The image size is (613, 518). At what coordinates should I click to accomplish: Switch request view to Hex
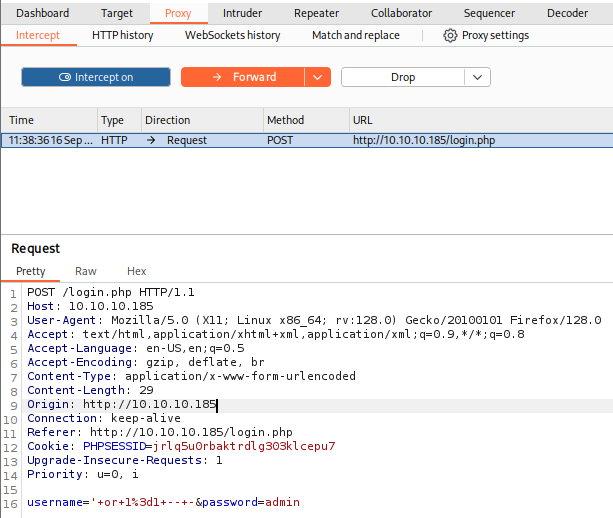tap(136, 271)
